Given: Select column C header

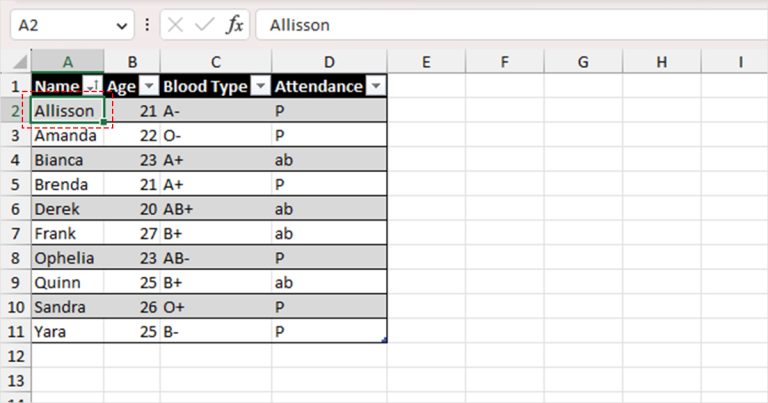Looking at the screenshot, I should pos(216,62).
